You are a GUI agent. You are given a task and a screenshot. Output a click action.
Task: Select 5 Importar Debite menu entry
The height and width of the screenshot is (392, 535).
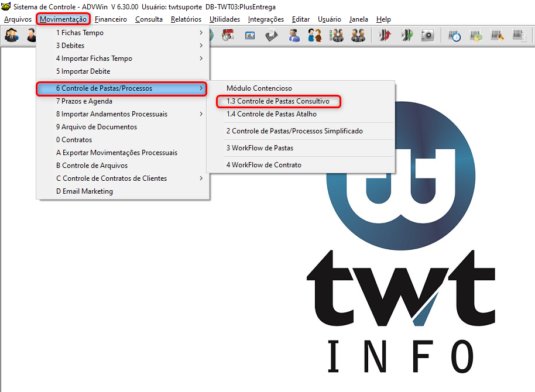123,71
